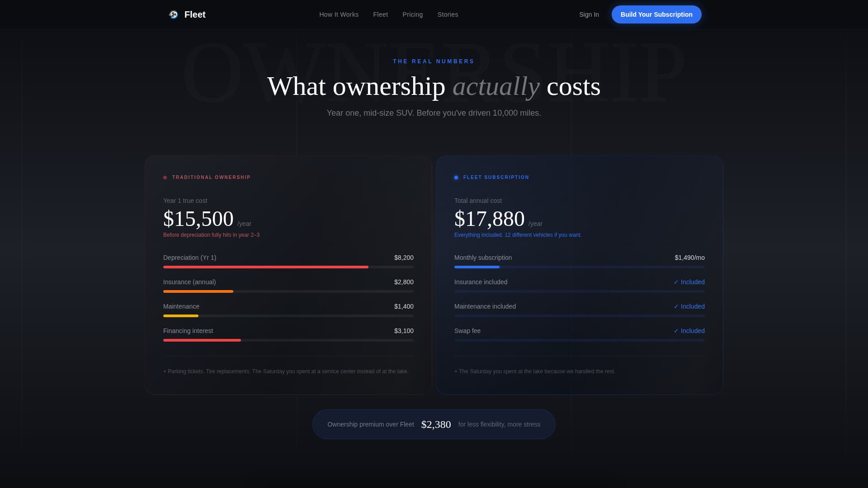Image resolution: width=868 pixels, height=488 pixels.
Task: Click the Fleet wordmark in the header
Action: pyautogui.click(x=195, y=14)
